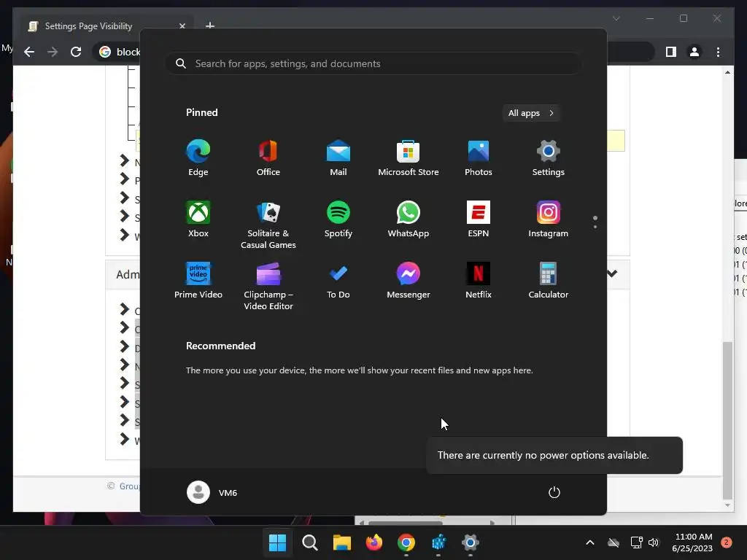Image resolution: width=747 pixels, height=560 pixels.
Task: Open WhatsApp
Action: click(x=409, y=219)
